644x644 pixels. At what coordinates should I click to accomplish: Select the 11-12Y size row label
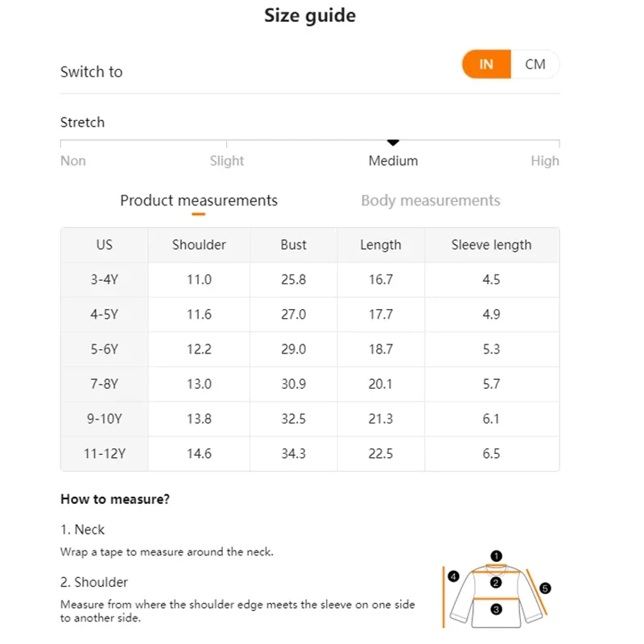click(x=104, y=453)
